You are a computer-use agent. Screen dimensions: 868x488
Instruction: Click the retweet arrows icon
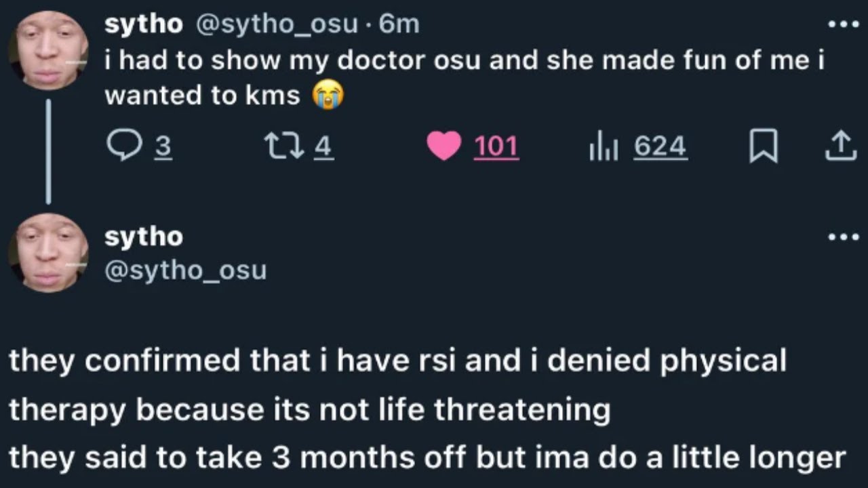pos(284,146)
